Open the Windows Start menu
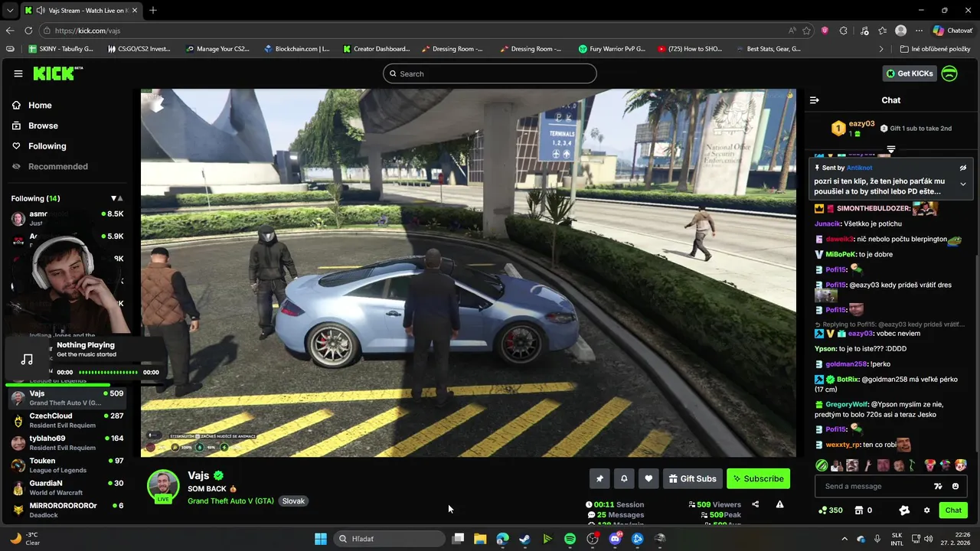 [321, 539]
